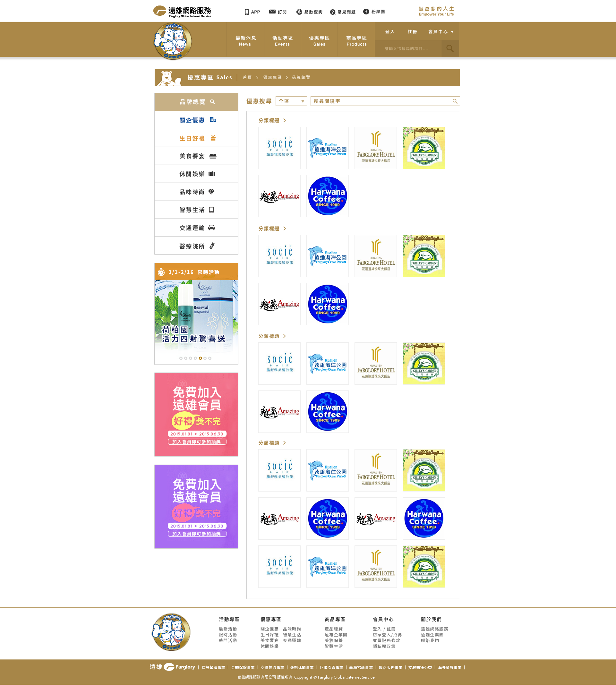Expand the second 分類標題 section arrow
This screenshot has width=616, height=685.
285,228
